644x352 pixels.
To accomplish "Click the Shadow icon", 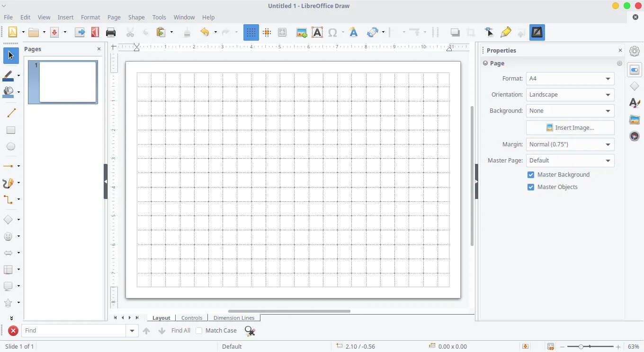I will 455,32.
